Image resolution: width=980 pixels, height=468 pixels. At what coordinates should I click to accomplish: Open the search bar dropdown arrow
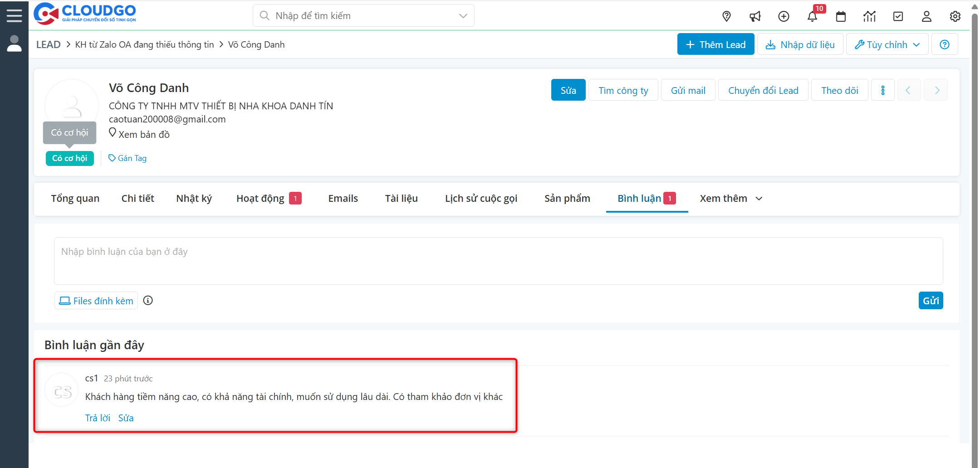coord(462,15)
